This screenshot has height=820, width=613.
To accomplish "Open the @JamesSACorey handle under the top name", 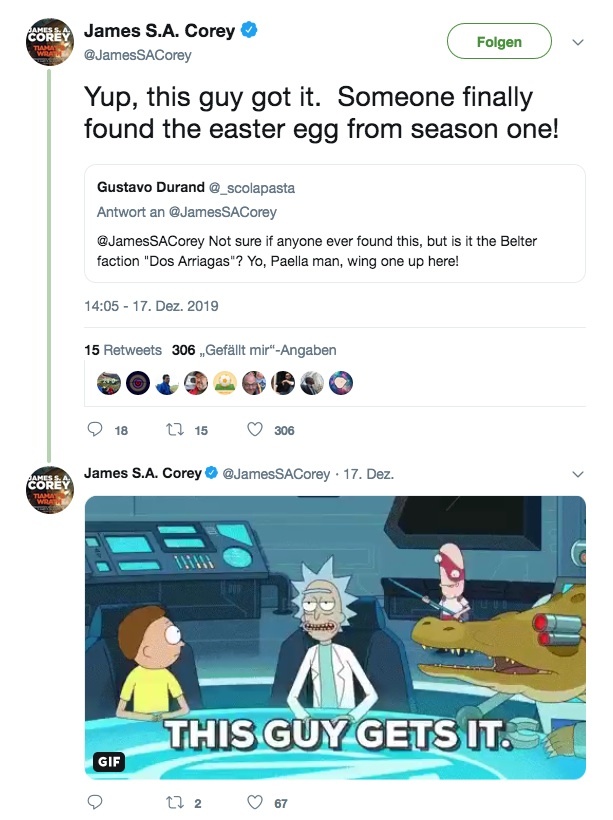I will click(138, 55).
